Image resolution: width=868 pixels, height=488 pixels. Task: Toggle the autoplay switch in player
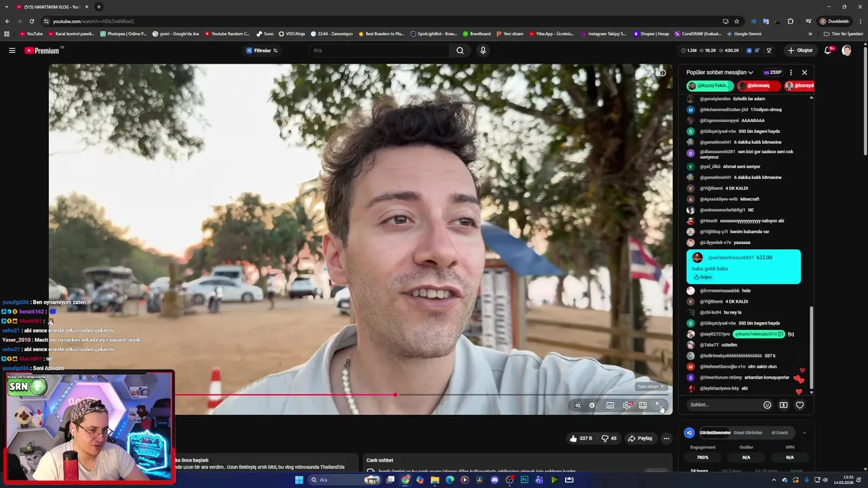pyautogui.click(x=592, y=405)
